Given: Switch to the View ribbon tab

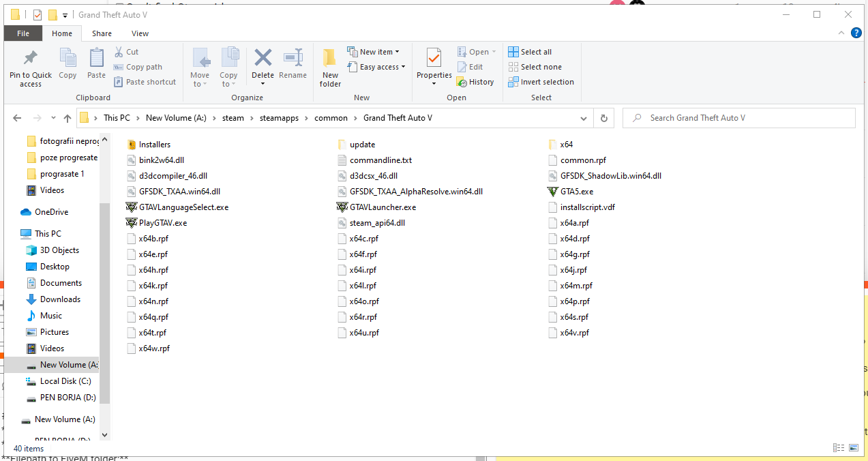Looking at the screenshot, I should [x=140, y=33].
